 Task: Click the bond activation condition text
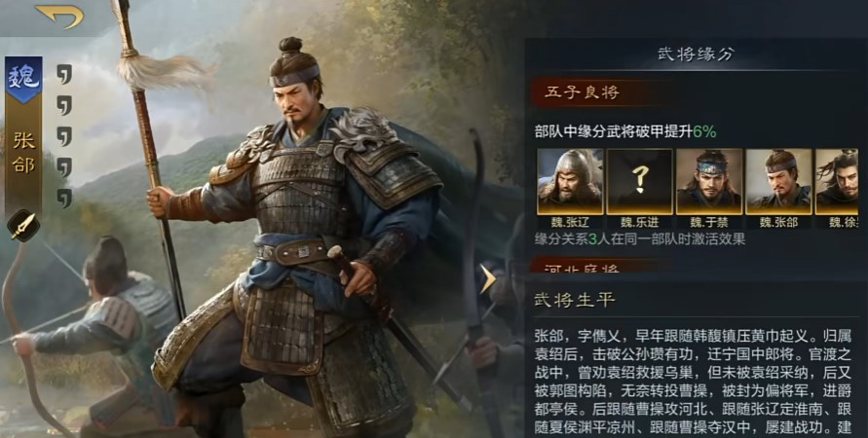tap(639, 238)
